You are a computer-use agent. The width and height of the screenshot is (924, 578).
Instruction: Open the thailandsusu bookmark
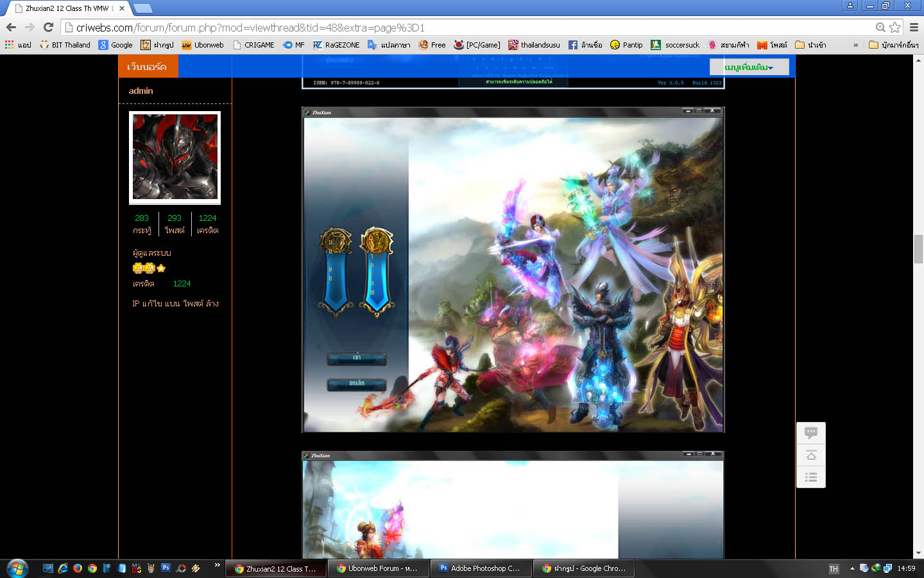click(534, 45)
